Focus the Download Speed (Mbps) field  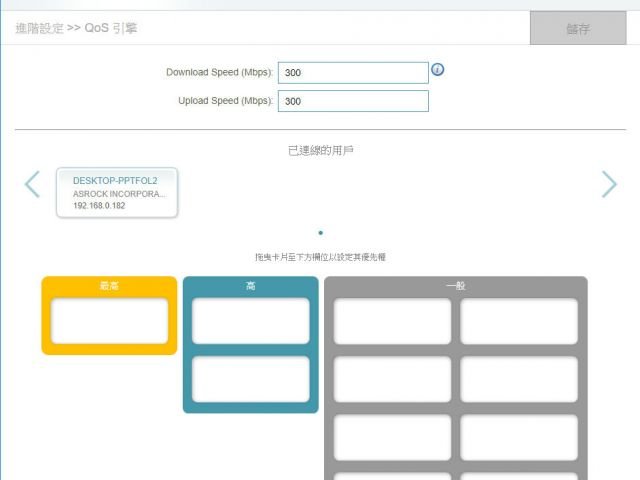[353, 73]
